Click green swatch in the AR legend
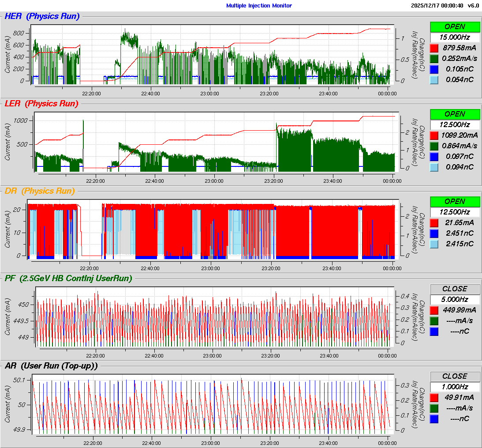 tap(434, 408)
